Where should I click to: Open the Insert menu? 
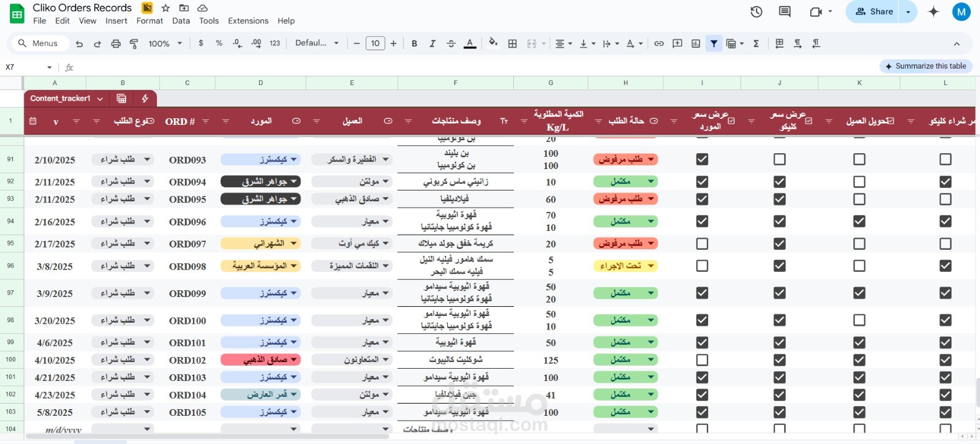coord(116,21)
